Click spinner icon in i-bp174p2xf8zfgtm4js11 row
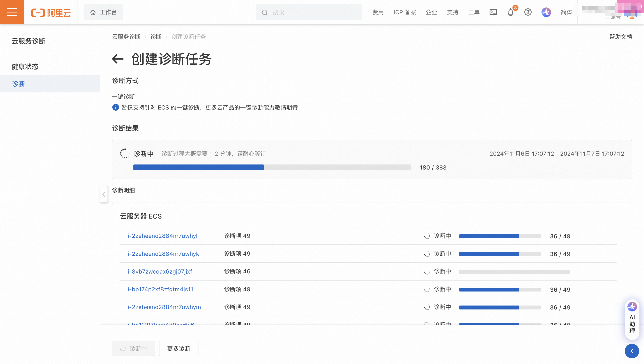Viewport: 644px width, 364px height. pos(427,290)
